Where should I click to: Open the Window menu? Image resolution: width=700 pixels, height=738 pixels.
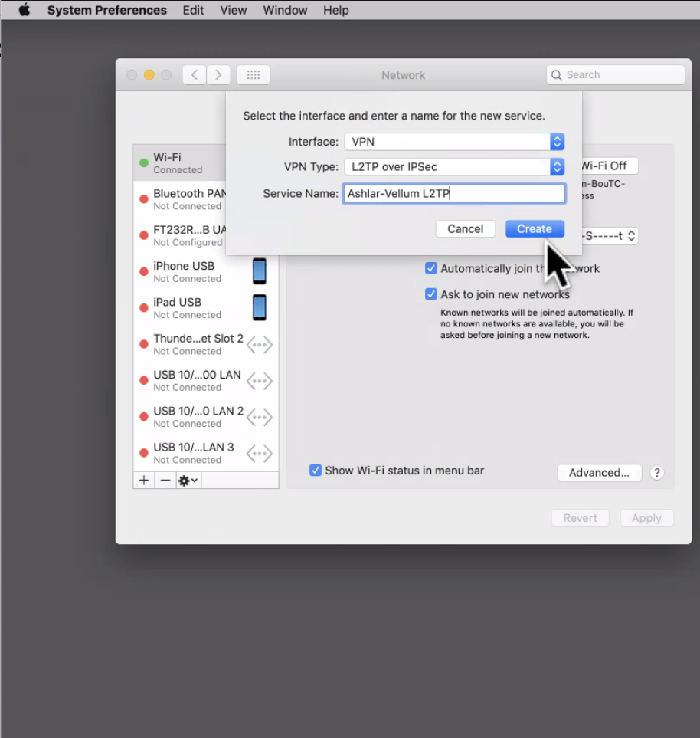[x=285, y=10]
